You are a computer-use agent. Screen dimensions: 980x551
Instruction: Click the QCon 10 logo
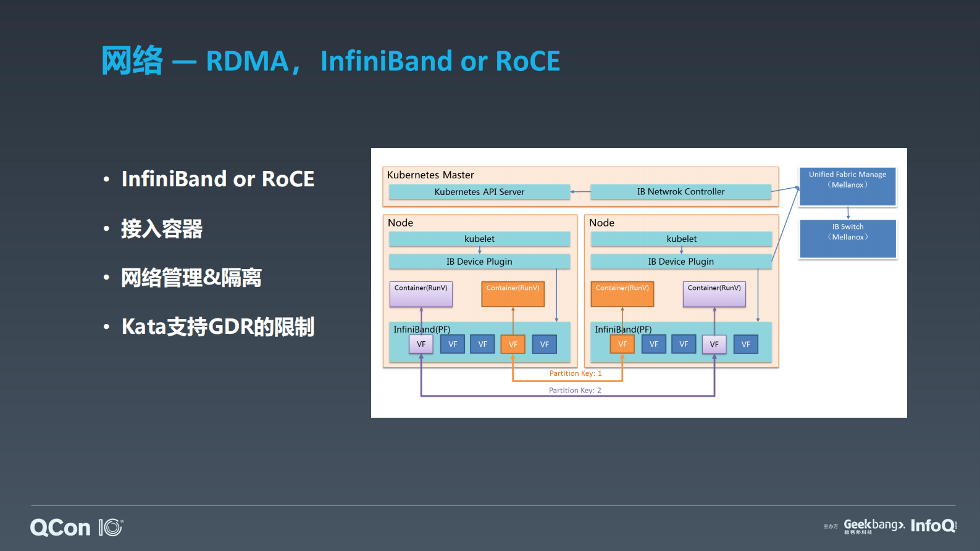[x=77, y=528]
